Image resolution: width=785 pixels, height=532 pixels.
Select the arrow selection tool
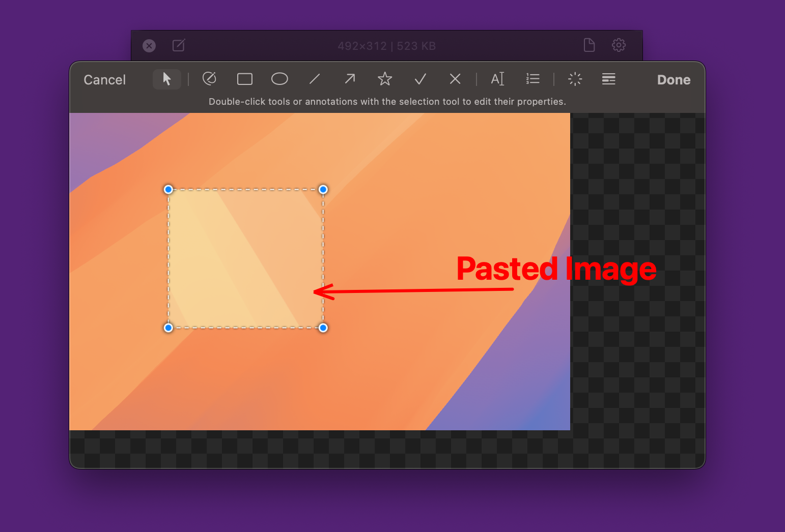[167, 79]
